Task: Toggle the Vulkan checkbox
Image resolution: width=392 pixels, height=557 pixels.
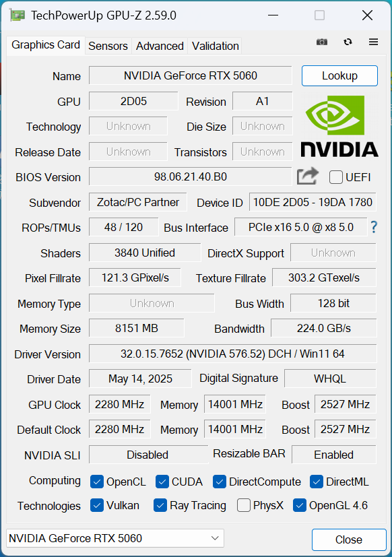Action: pos(96,505)
